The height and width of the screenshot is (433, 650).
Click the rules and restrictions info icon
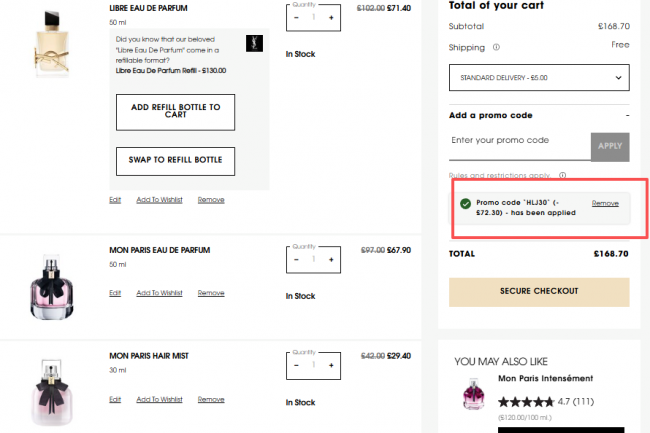(x=563, y=175)
